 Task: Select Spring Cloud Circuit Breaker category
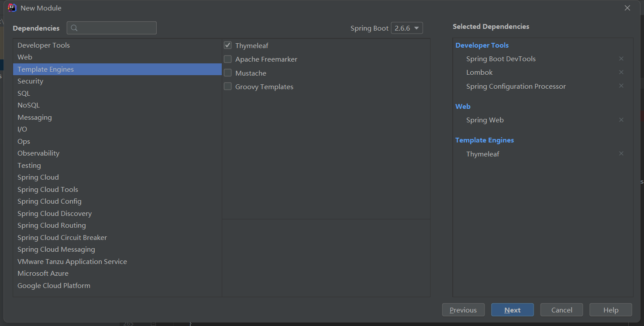[117, 237]
